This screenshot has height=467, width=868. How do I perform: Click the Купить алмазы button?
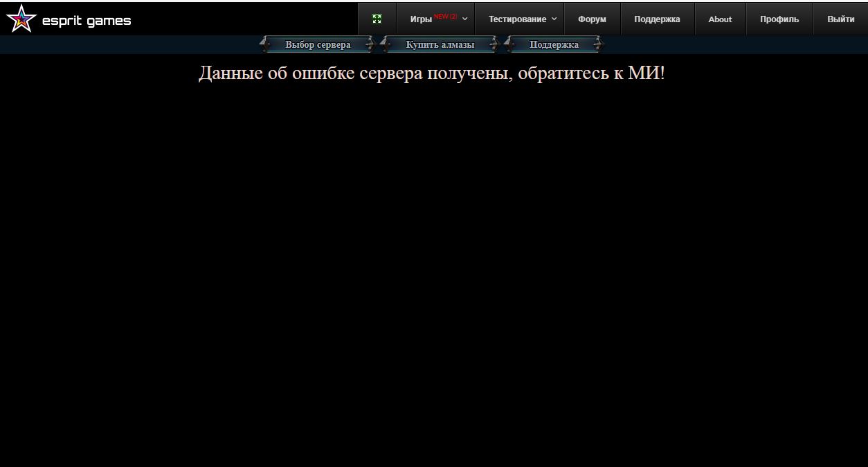point(440,45)
